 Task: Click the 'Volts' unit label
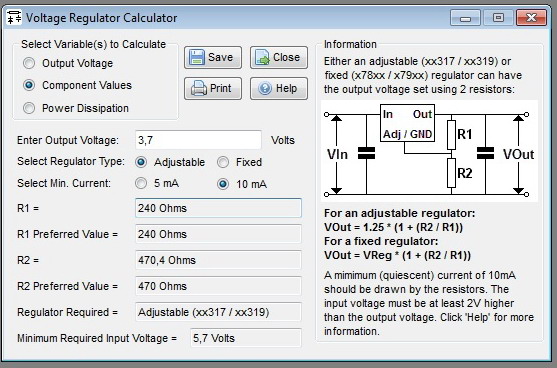[283, 140]
